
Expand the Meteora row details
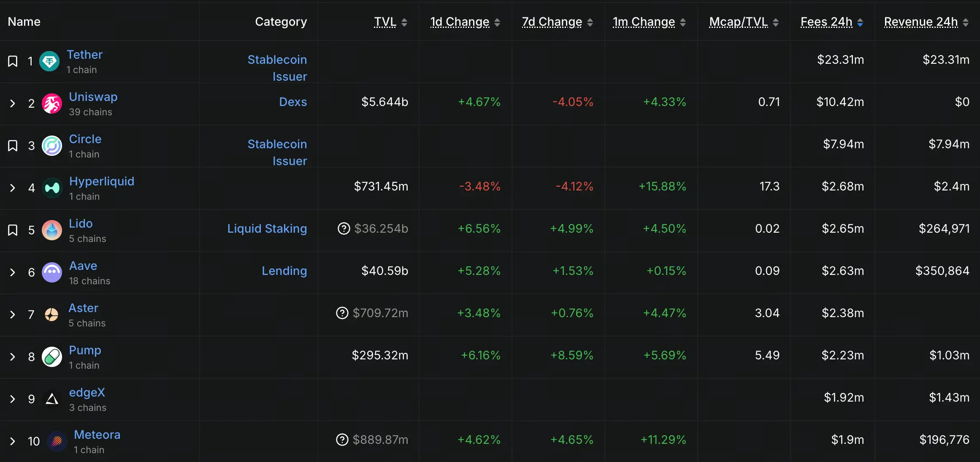13,441
